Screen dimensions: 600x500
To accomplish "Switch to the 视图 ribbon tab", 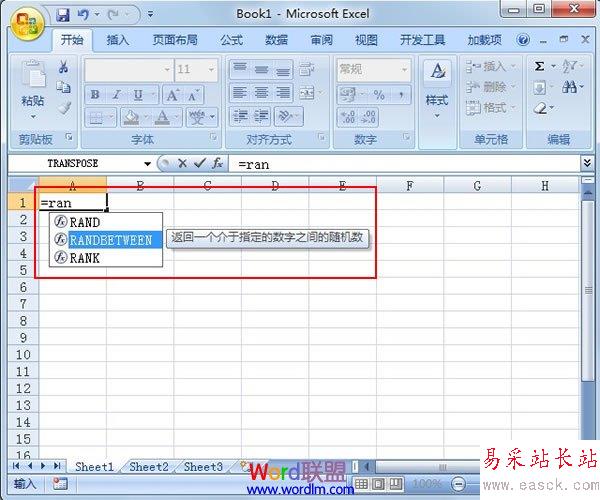I will tap(366, 40).
